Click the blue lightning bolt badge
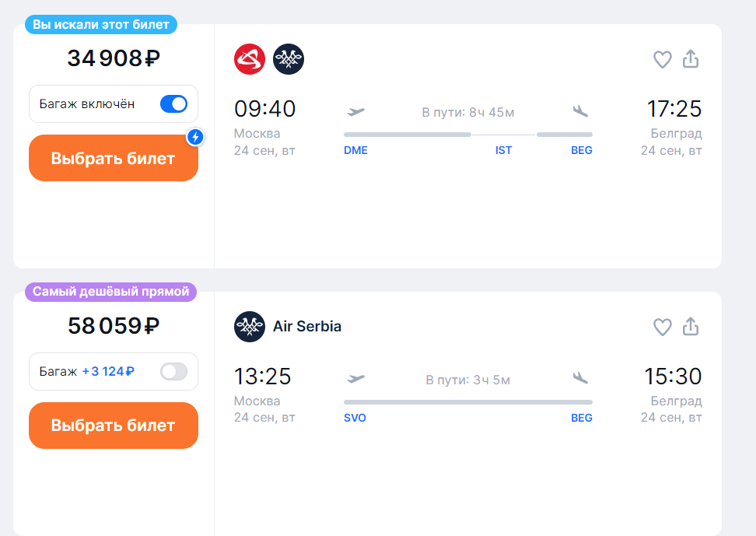The width and height of the screenshot is (756, 536). coord(196,137)
